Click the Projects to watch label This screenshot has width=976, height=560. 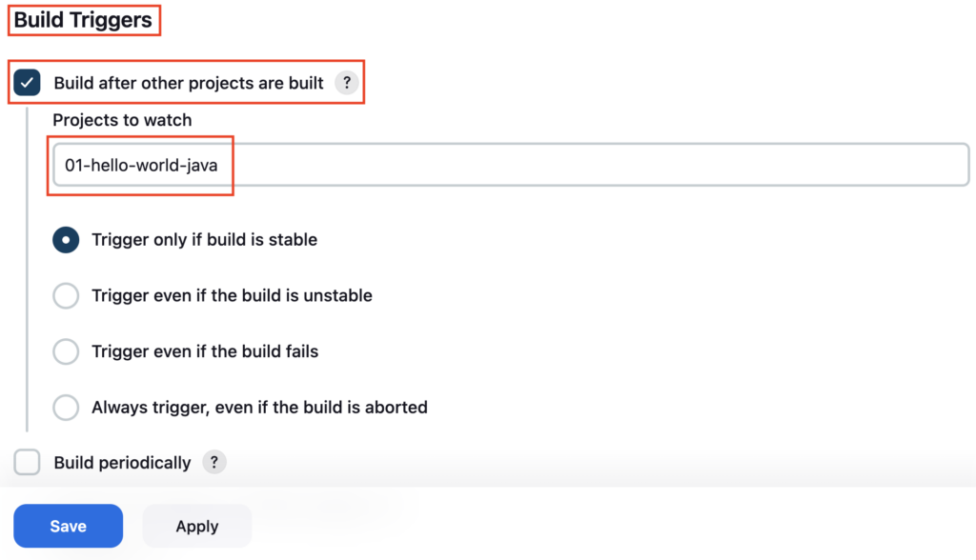(122, 119)
